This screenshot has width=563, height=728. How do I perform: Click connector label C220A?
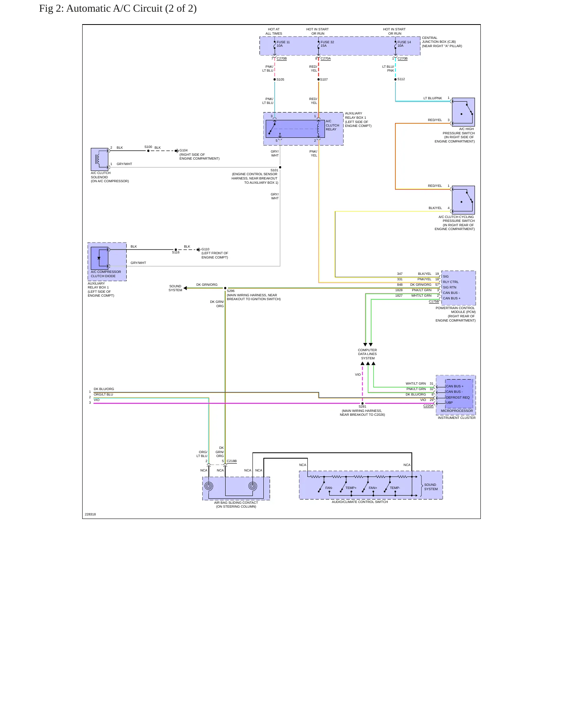click(x=428, y=406)
